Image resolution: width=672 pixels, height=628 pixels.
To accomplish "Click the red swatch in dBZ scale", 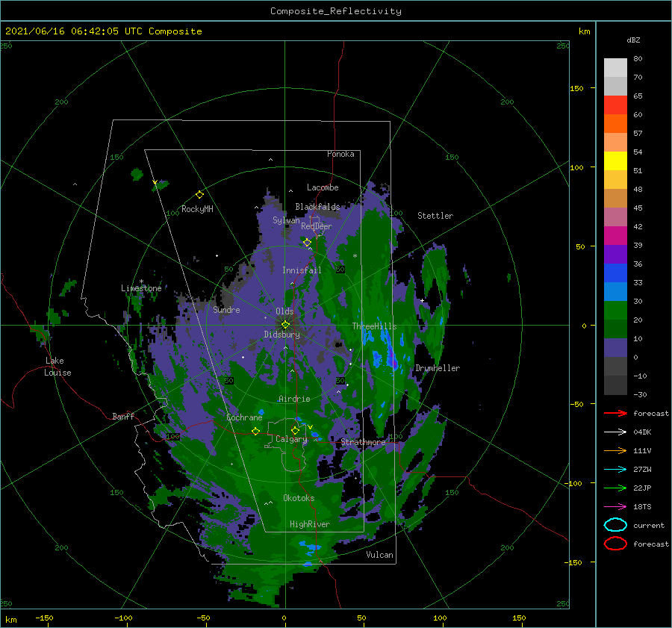I will [615, 105].
